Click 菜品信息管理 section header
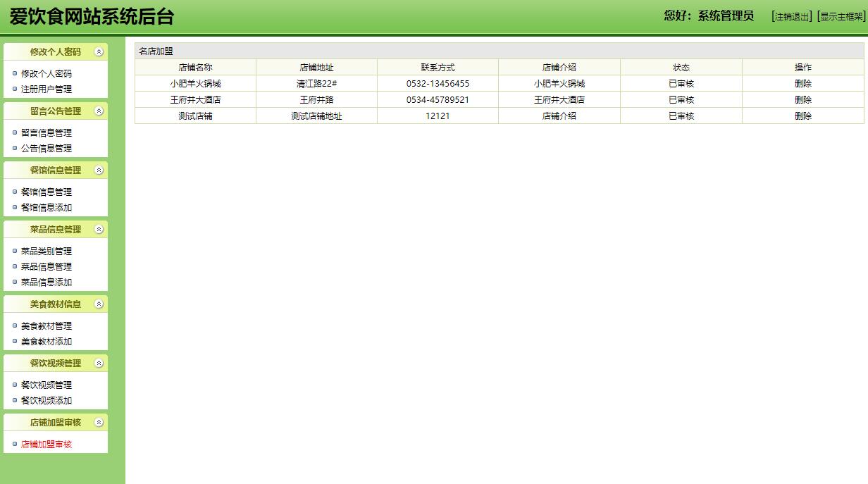The image size is (868, 484). 56,229
